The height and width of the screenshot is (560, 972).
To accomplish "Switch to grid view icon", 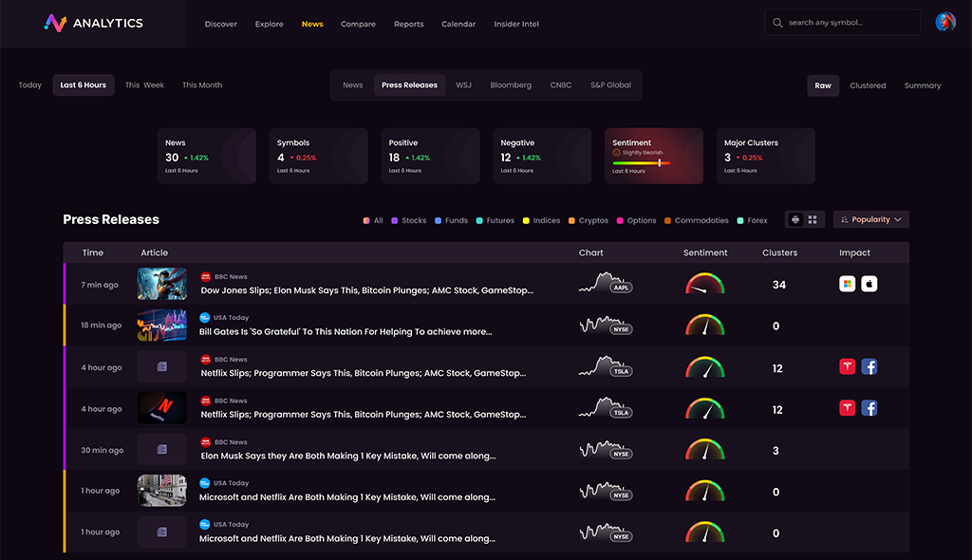I will tap(813, 219).
